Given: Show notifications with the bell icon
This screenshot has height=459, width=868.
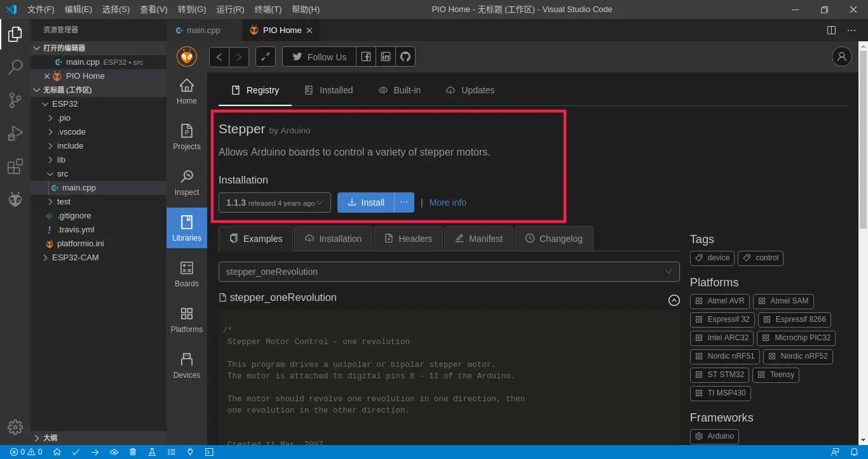Looking at the screenshot, I should pos(855,452).
